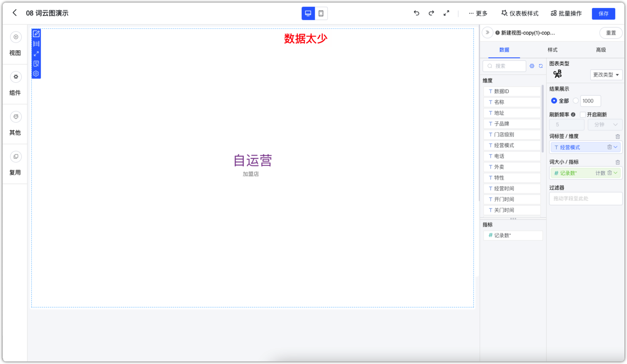This screenshot has height=364, width=627.
Task: Open 批量操作 batch operations
Action: point(566,13)
